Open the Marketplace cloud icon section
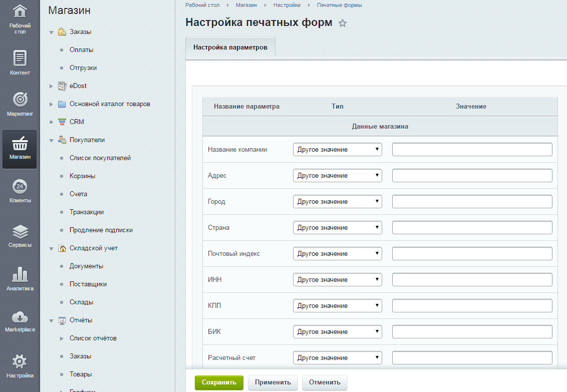 click(20, 321)
